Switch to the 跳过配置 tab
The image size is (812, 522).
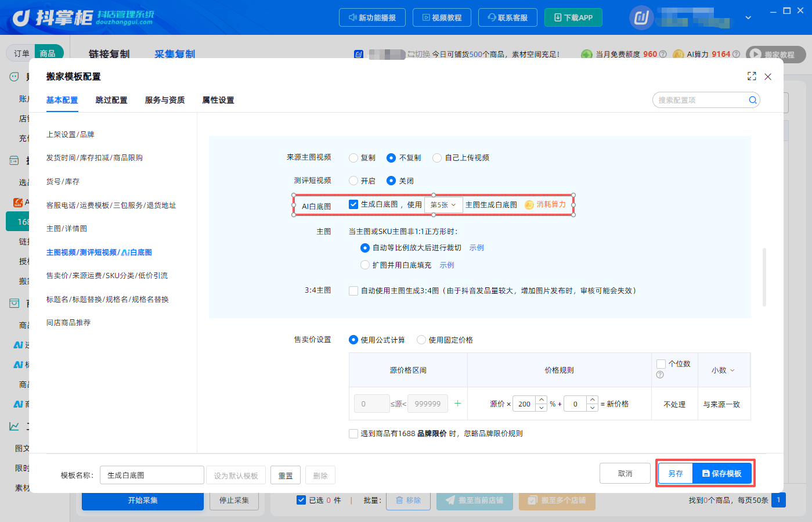click(x=111, y=100)
